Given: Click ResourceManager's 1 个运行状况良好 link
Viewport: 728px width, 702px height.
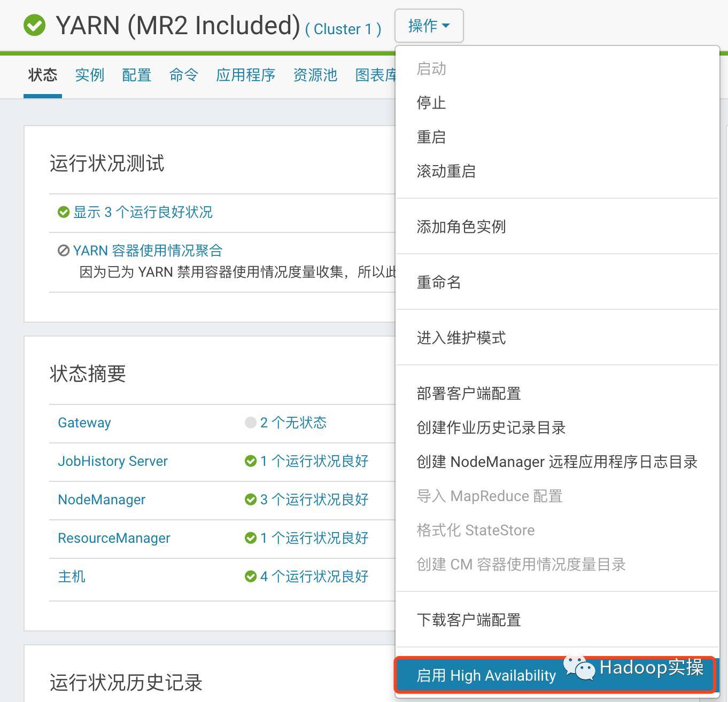Looking at the screenshot, I should pyautogui.click(x=314, y=538).
